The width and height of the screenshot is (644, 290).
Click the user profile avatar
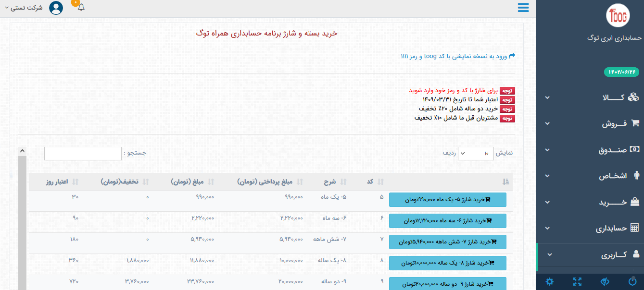(56, 8)
